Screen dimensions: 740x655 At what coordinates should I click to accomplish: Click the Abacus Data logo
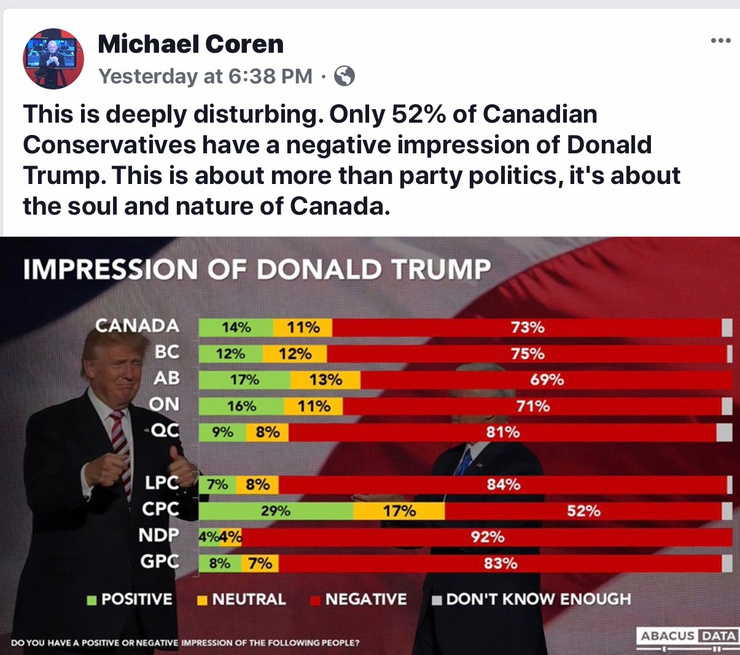pos(685,635)
